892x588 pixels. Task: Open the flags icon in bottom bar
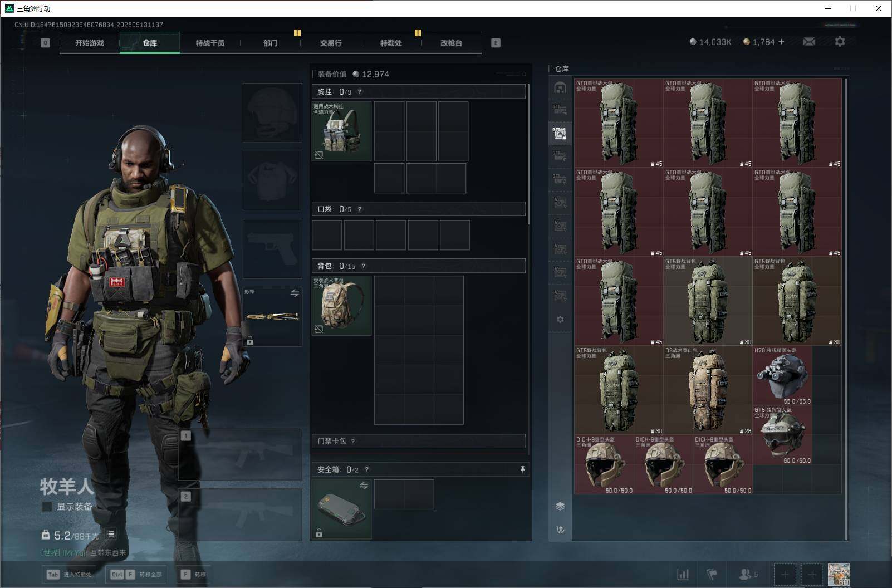(712, 574)
